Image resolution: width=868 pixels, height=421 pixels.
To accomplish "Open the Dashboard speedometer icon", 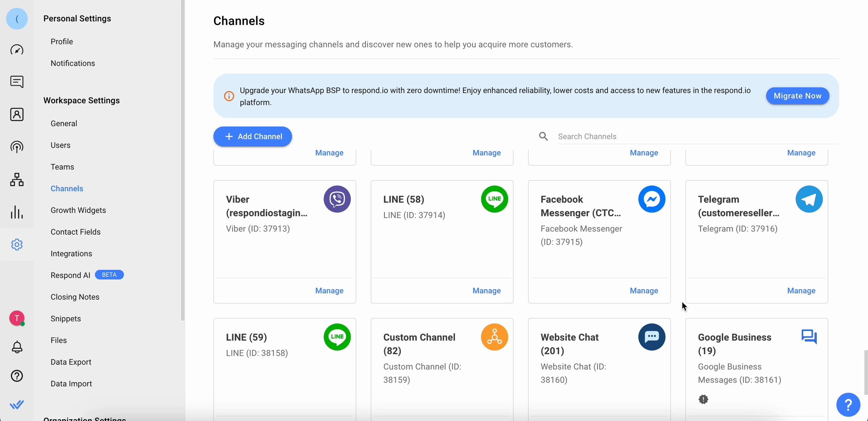I will coord(17,50).
